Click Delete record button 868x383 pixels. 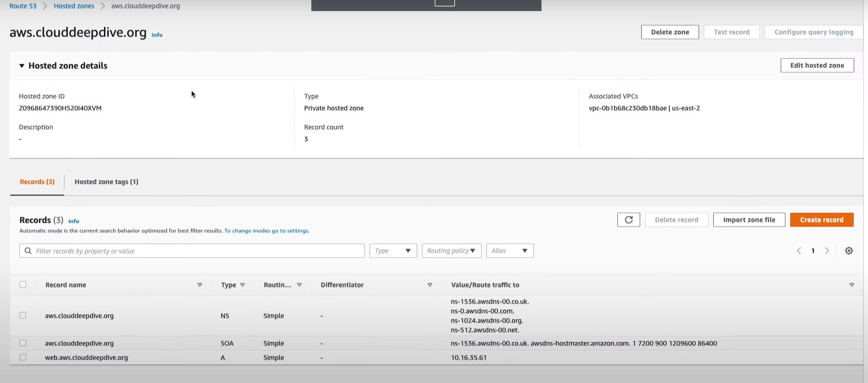(x=676, y=220)
